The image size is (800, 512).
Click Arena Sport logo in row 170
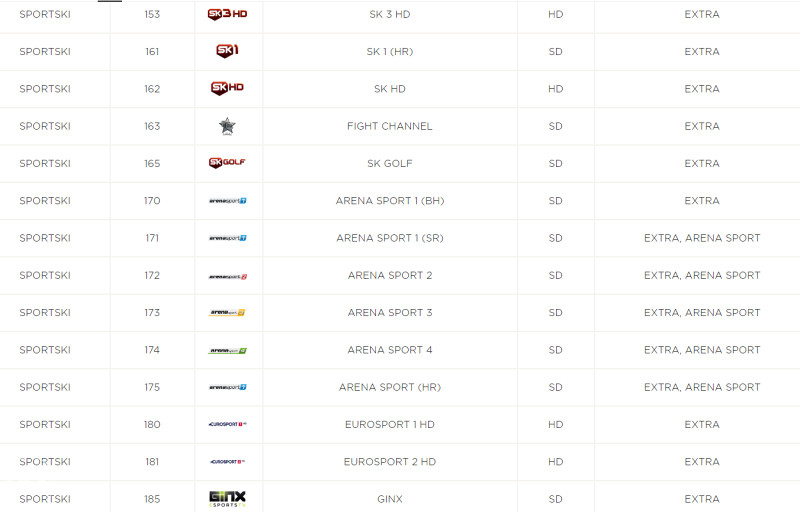click(228, 201)
